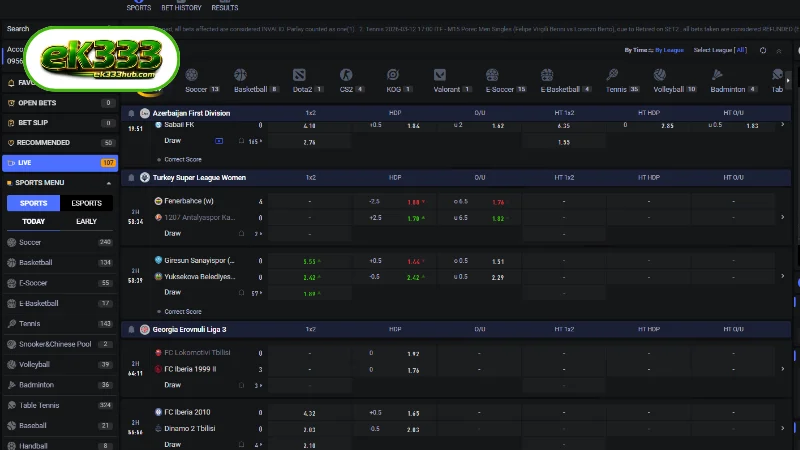Open the E-Soccer category in sport bar
The width and height of the screenshot is (800, 450).
[505, 81]
